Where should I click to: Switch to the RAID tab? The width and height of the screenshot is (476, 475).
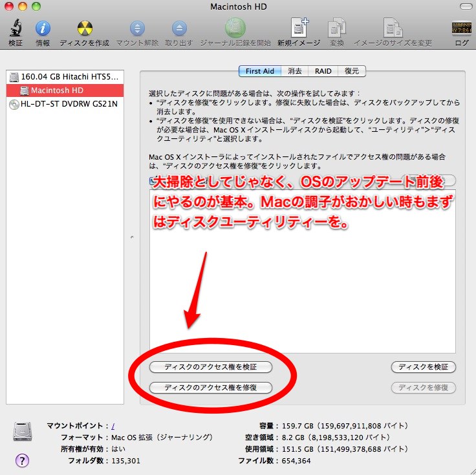pyautogui.click(x=323, y=71)
